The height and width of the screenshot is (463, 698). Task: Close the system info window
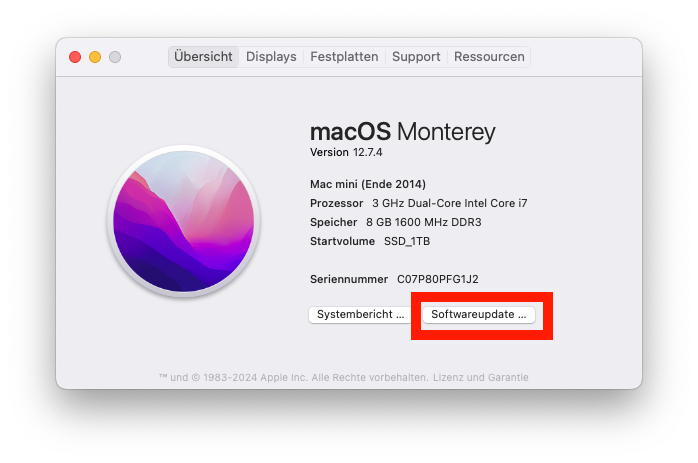75,57
